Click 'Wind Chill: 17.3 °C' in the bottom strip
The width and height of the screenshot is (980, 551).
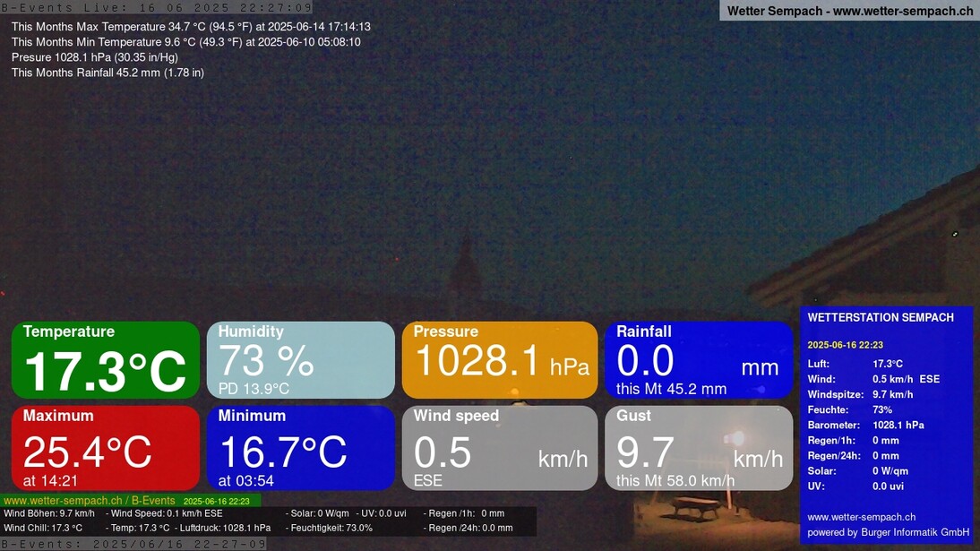click(x=43, y=528)
